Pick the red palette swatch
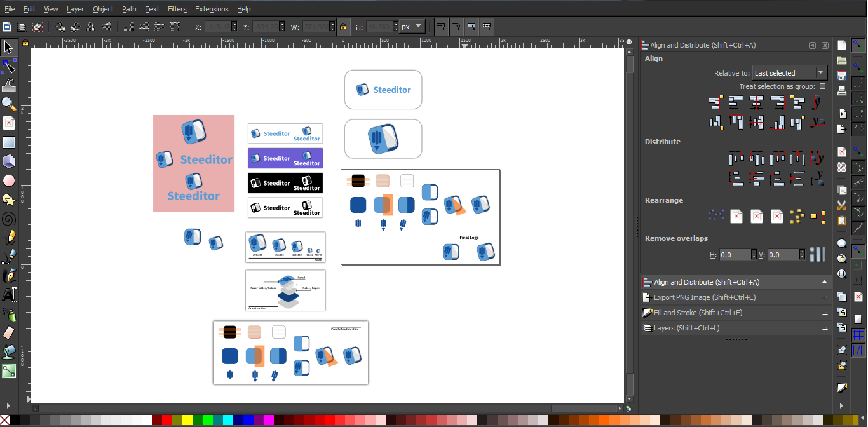868x427 pixels. click(167, 421)
